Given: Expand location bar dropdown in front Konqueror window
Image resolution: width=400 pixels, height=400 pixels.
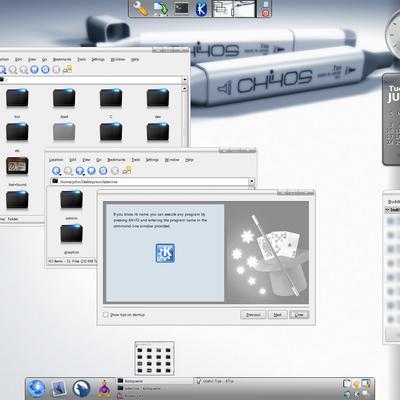Looking at the screenshot, I should (x=252, y=181).
